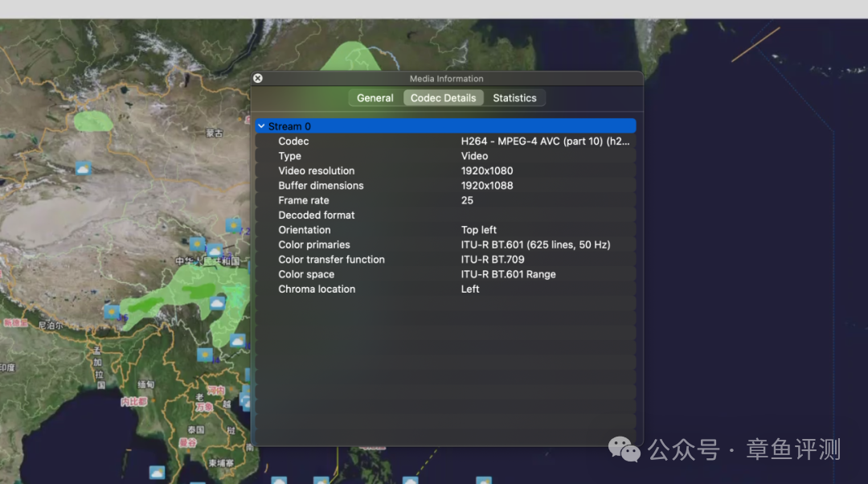
Task: Click the cloudy weather icon below the northwest green patch
Action: [x=84, y=168]
